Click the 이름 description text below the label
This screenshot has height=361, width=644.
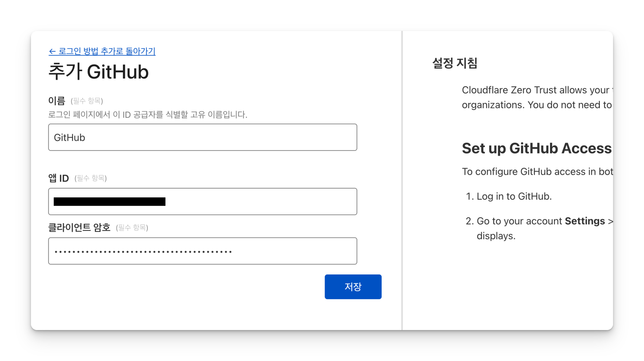[x=147, y=115]
